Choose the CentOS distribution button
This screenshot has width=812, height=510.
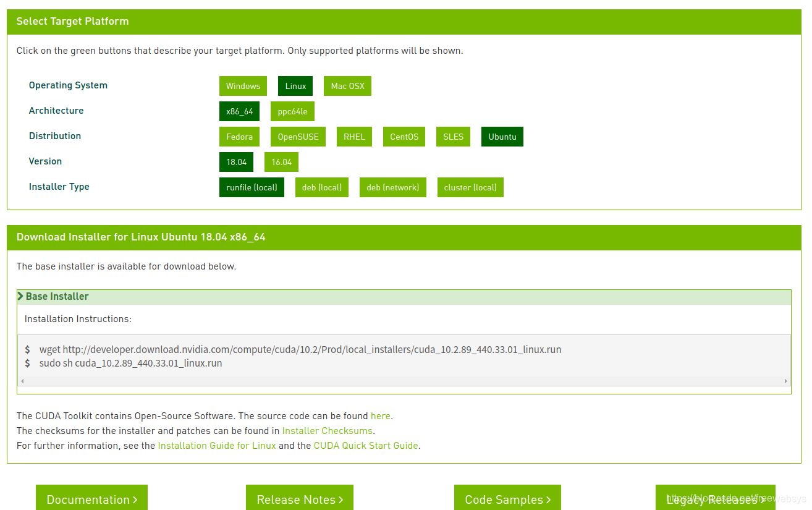[404, 137]
